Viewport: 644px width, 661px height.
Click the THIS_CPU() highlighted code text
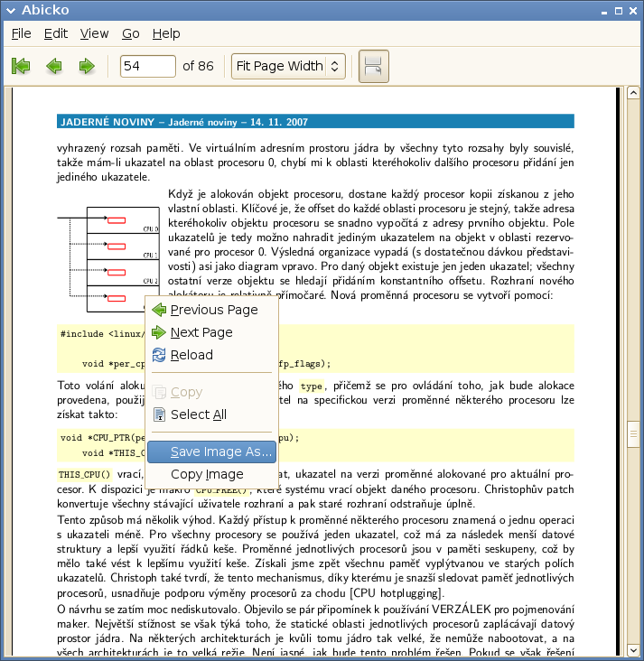coord(84,475)
